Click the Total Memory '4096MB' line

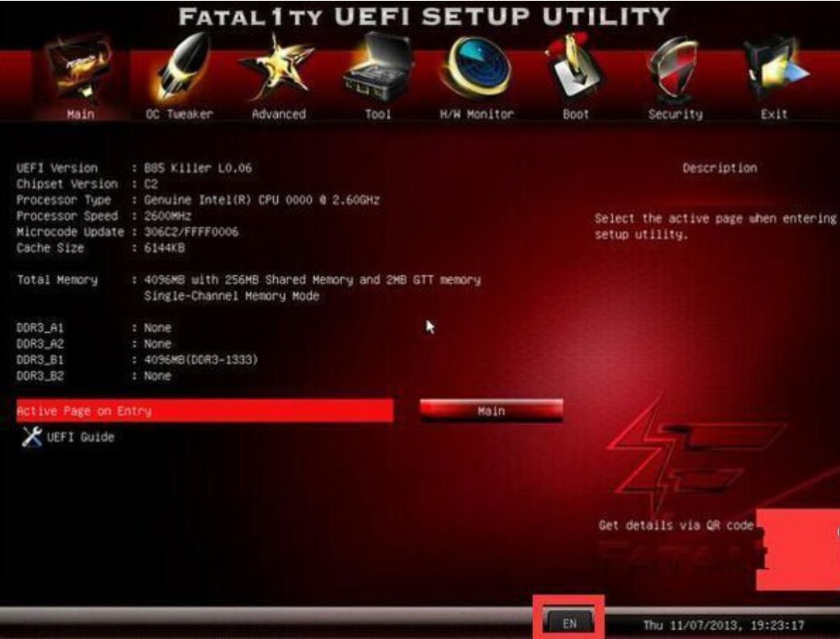point(313,280)
